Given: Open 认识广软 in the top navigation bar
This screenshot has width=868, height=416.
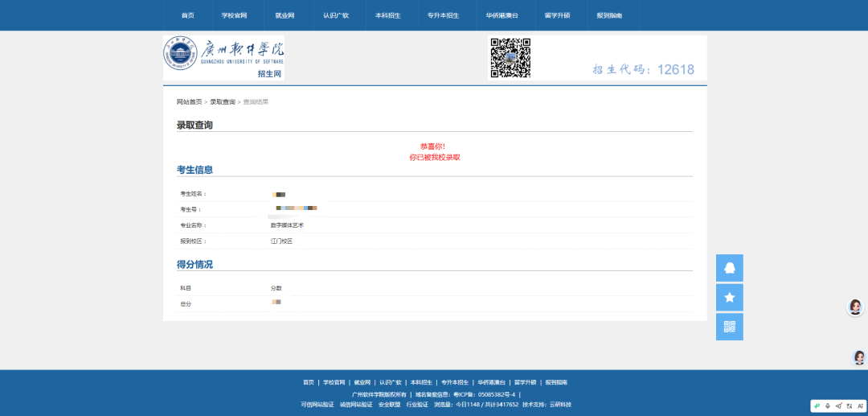Looking at the screenshot, I should point(336,15).
